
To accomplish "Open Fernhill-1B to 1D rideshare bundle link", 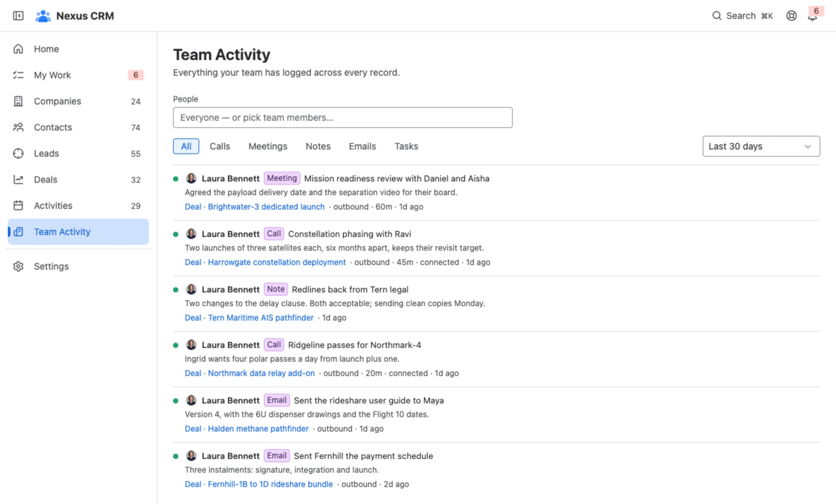I will pyautogui.click(x=259, y=484).
